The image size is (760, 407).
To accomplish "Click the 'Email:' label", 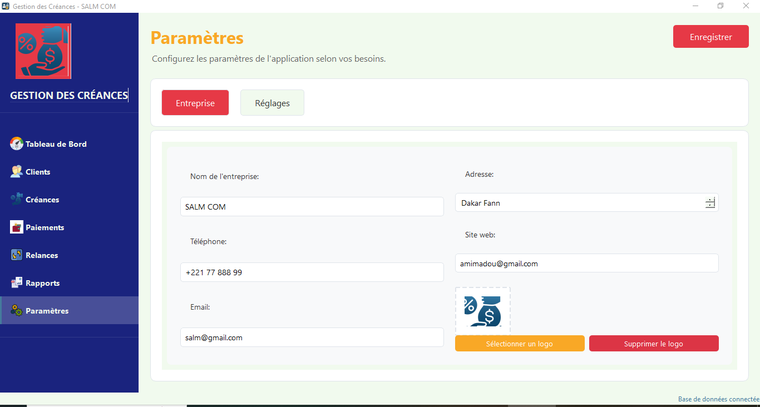I will click(200, 307).
